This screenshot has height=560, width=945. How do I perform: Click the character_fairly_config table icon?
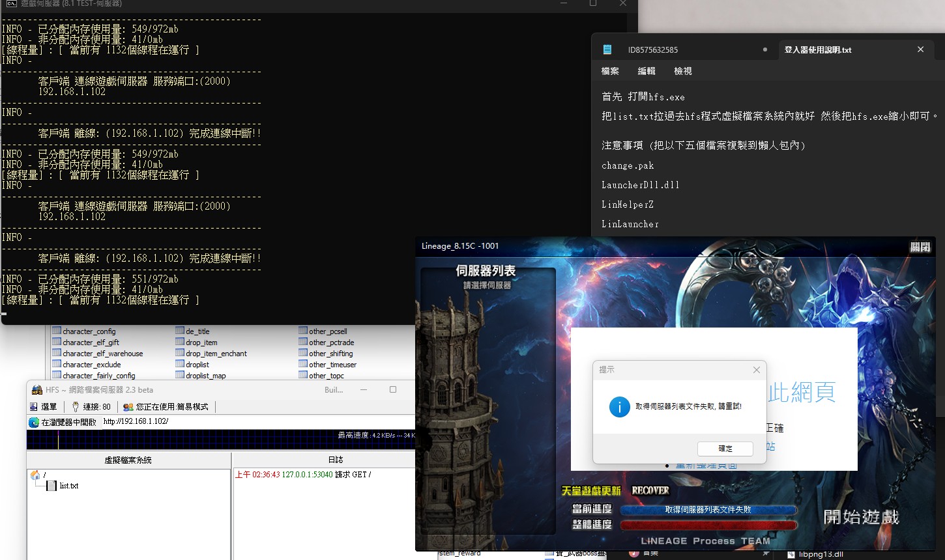point(57,375)
